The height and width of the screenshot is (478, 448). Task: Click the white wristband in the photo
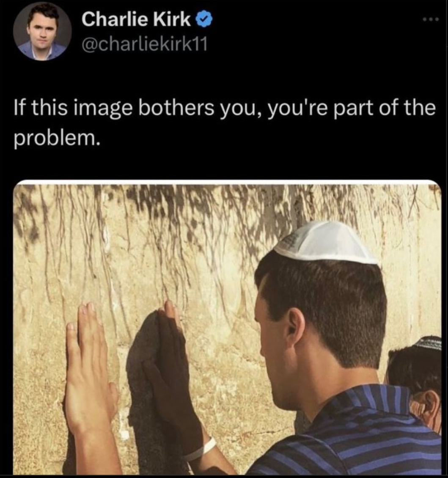[200, 449]
